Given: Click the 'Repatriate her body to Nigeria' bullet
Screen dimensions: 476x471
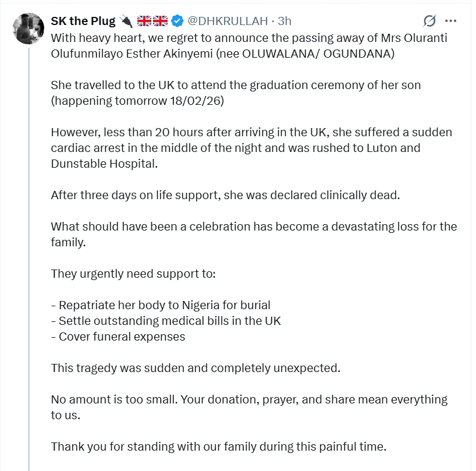Looking at the screenshot, I should coord(163,304).
